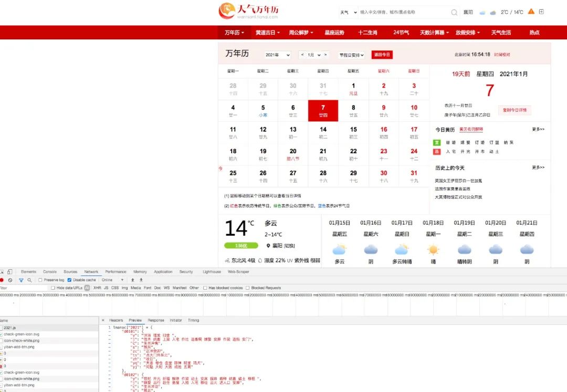Clear the network log icon
Viewport: 567px width, 392px height.
click(x=10, y=280)
